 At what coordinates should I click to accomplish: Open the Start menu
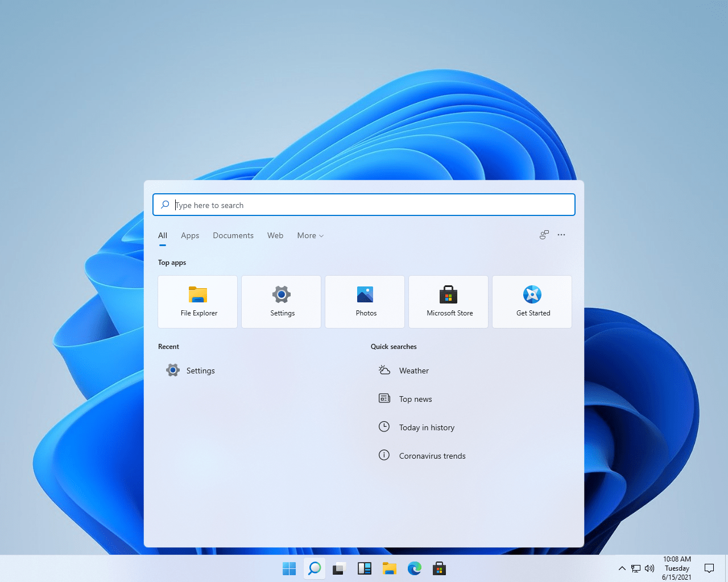289,568
